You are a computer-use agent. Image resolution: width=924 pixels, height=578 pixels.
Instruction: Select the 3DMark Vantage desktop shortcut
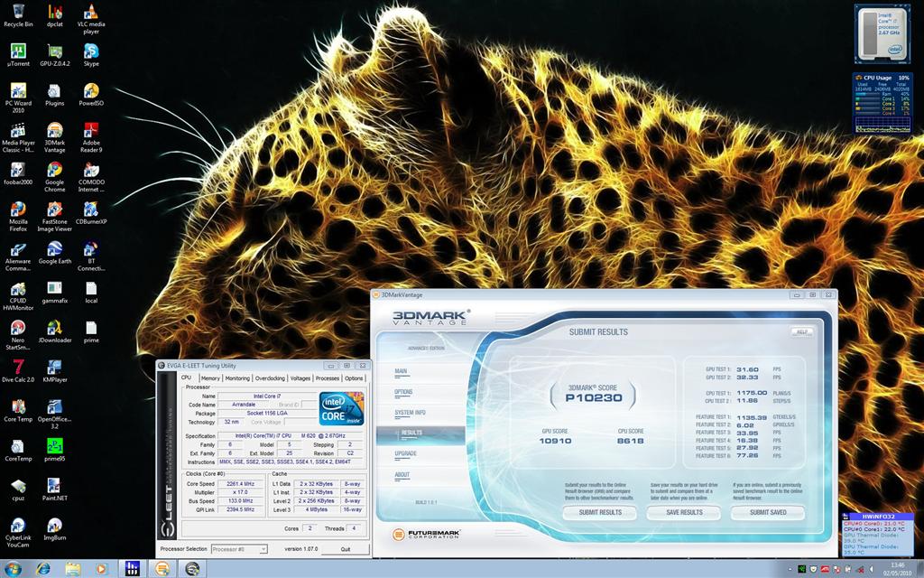pyautogui.click(x=55, y=137)
